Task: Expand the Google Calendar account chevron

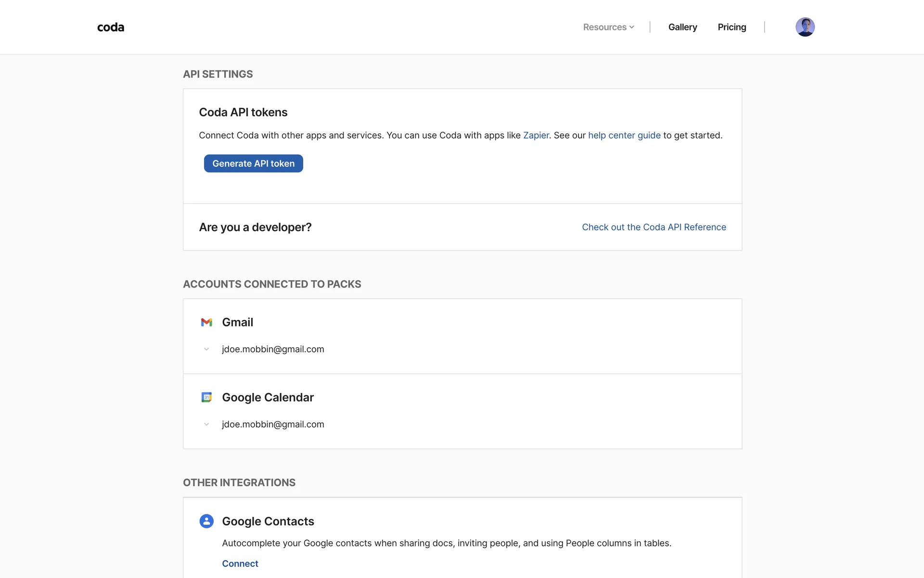Action: tap(206, 424)
